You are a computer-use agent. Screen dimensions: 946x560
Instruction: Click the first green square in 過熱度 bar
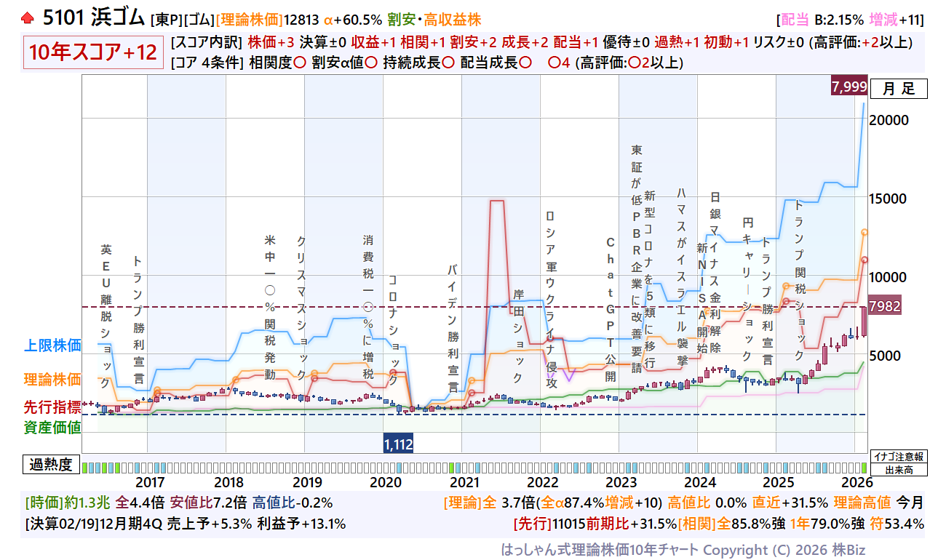click(x=85, y=467)
